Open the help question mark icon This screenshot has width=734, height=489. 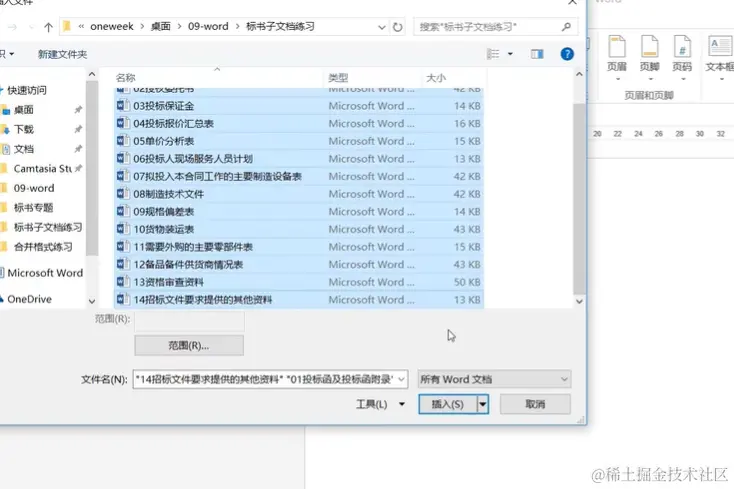[x=567, y=54]
